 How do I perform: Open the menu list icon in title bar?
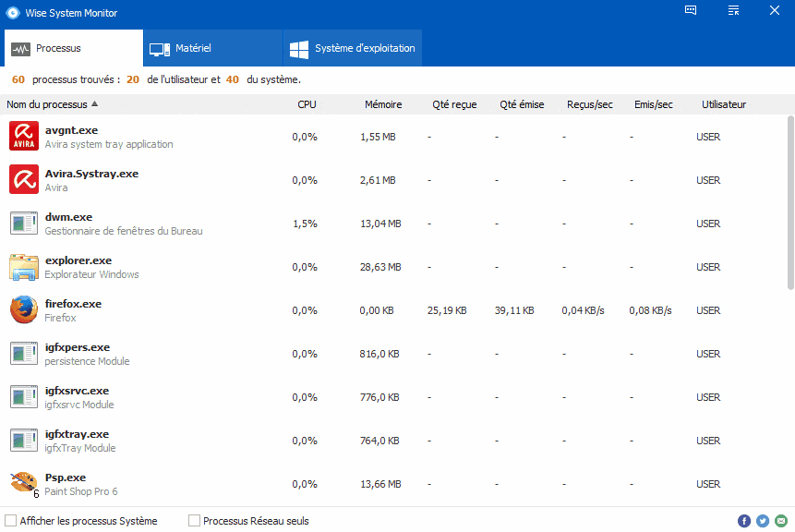[x=733, y=10]
